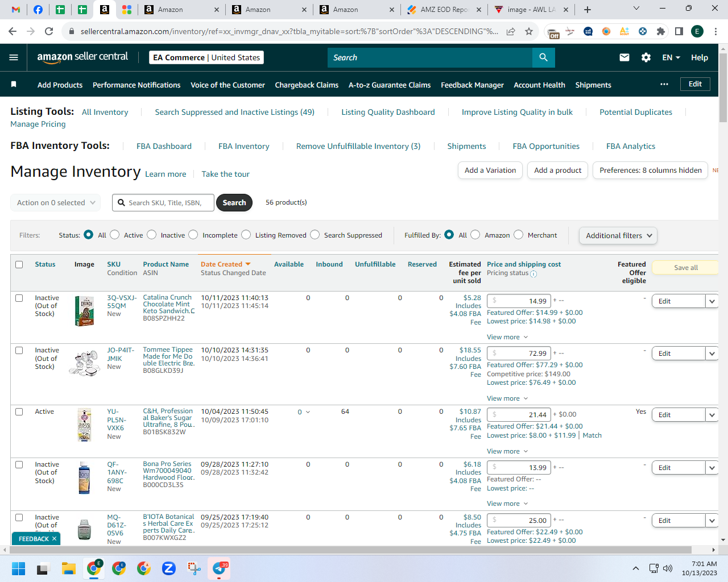Open Telegram from the taskbar

tap(219, 568)
